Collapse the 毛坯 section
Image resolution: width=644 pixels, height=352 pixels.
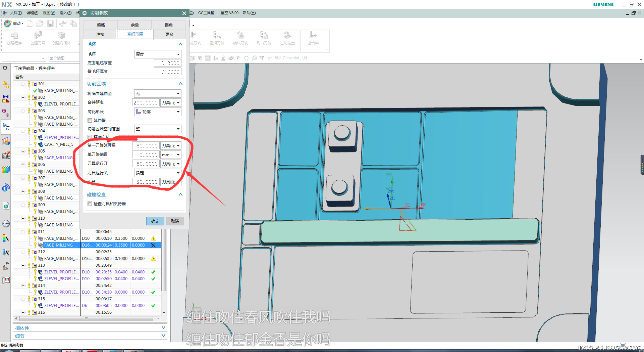pos(180,44)
